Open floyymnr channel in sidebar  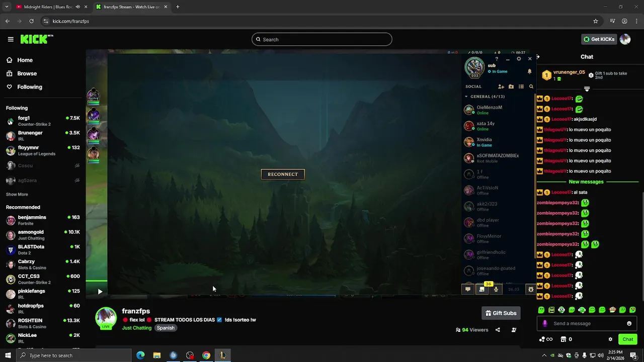(x=43, y=150)
